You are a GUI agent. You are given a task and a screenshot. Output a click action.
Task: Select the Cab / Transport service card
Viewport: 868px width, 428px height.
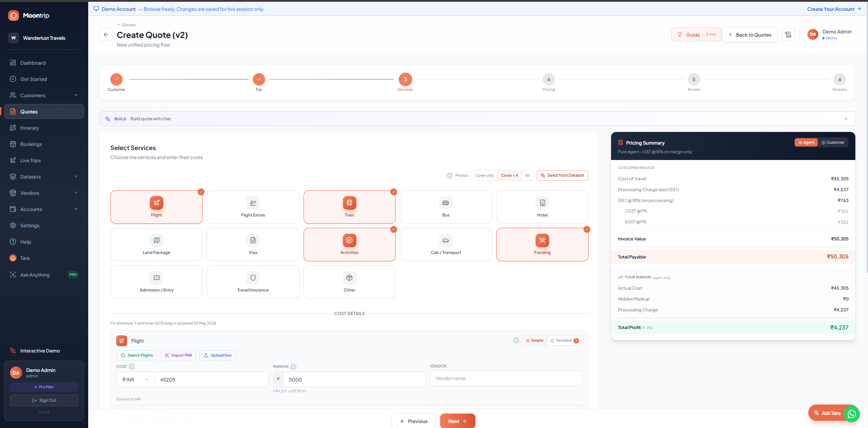[446, 245]
